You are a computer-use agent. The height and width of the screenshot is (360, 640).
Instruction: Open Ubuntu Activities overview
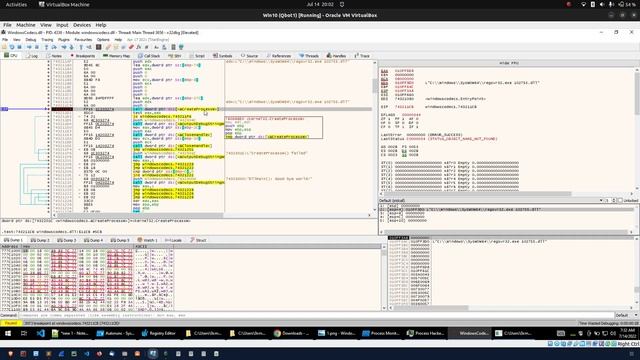point(16,4)
